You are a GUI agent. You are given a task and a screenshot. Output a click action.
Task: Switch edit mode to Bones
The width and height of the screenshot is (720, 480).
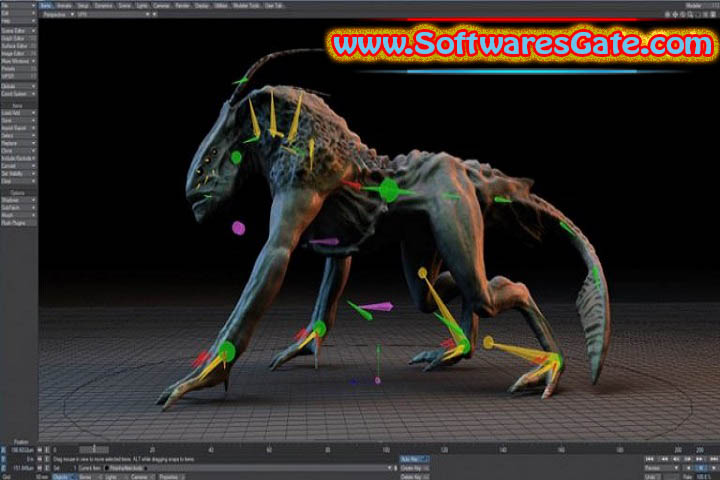pos(90,477)
